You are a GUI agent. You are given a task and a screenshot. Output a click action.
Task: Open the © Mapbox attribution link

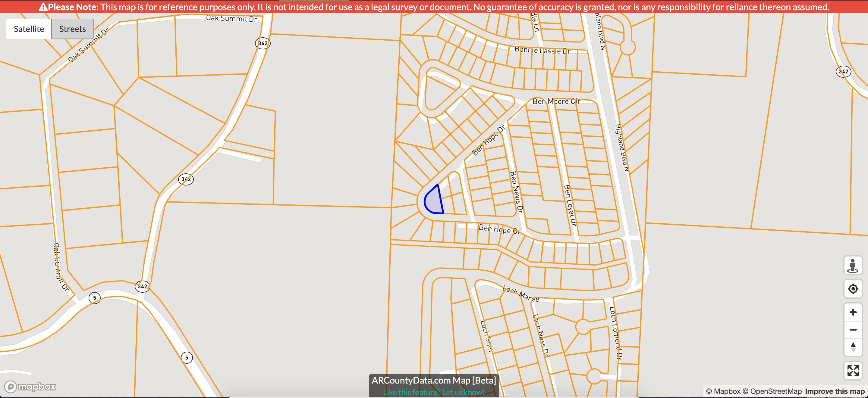723,391
